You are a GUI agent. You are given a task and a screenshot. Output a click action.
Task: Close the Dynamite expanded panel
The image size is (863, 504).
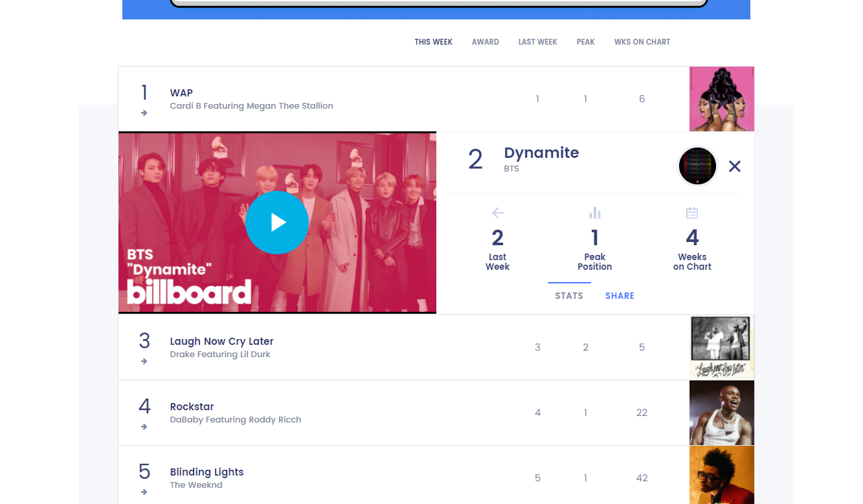click(x=735, y=166)
